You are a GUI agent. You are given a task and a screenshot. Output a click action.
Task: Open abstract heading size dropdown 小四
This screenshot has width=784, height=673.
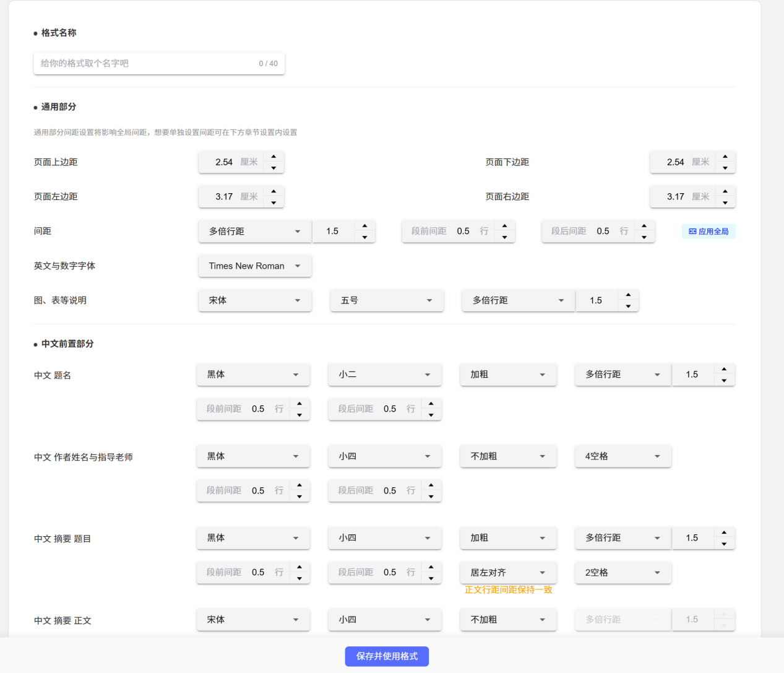pos(385,538)
